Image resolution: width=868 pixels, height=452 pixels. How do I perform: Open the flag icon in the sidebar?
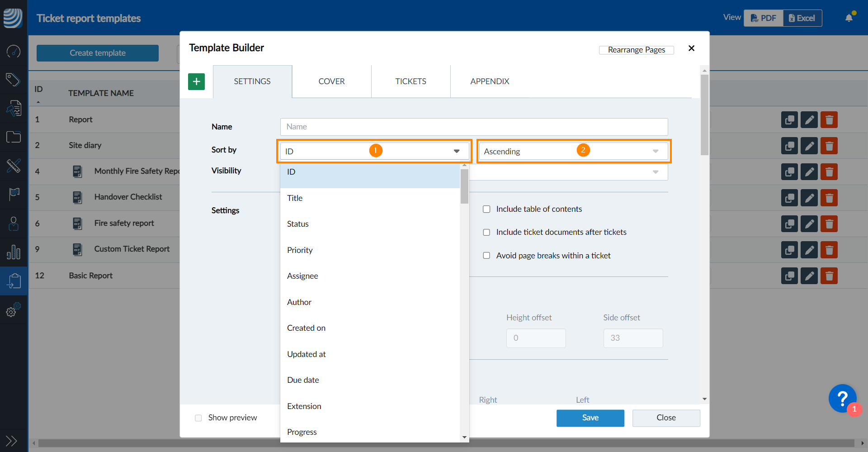click(14, 195)
